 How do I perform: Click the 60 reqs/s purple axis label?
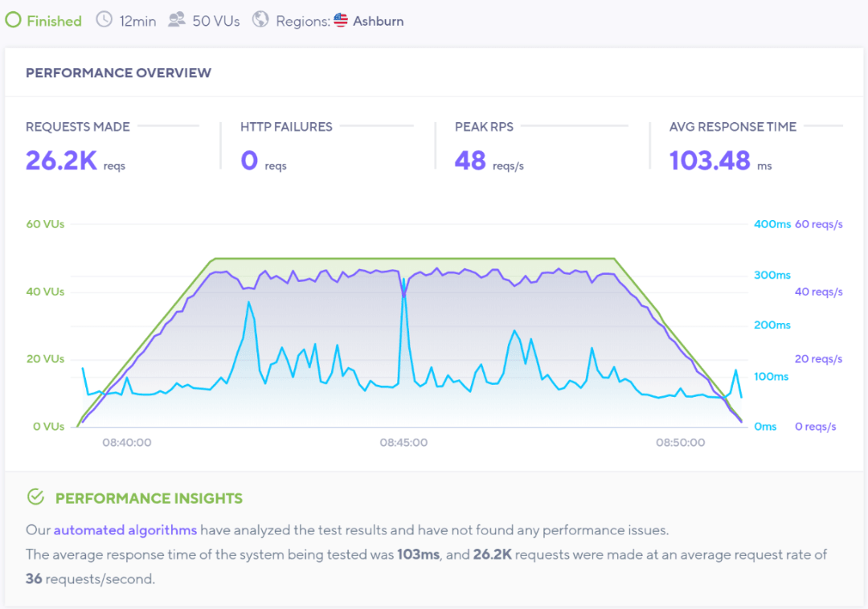(x=818, y=224)
